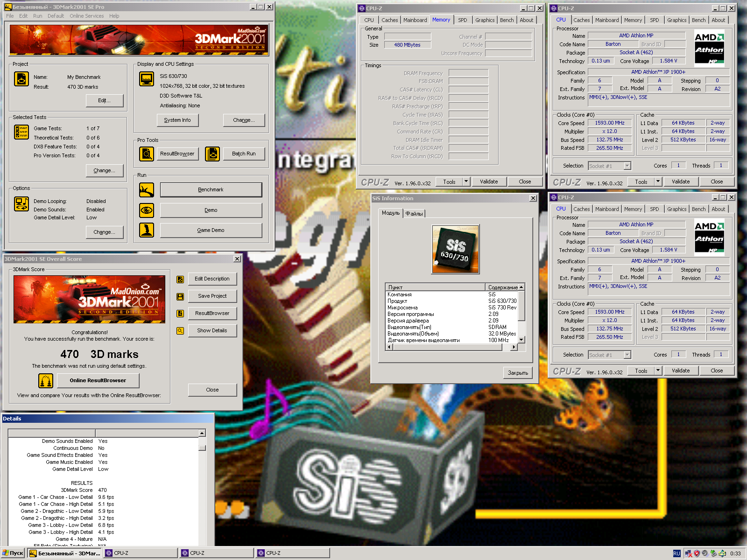The image size is (747, 560).
Task: Expand Socket #1 selection in lower CPU-Z window
Action: click(x=627, y=355)
